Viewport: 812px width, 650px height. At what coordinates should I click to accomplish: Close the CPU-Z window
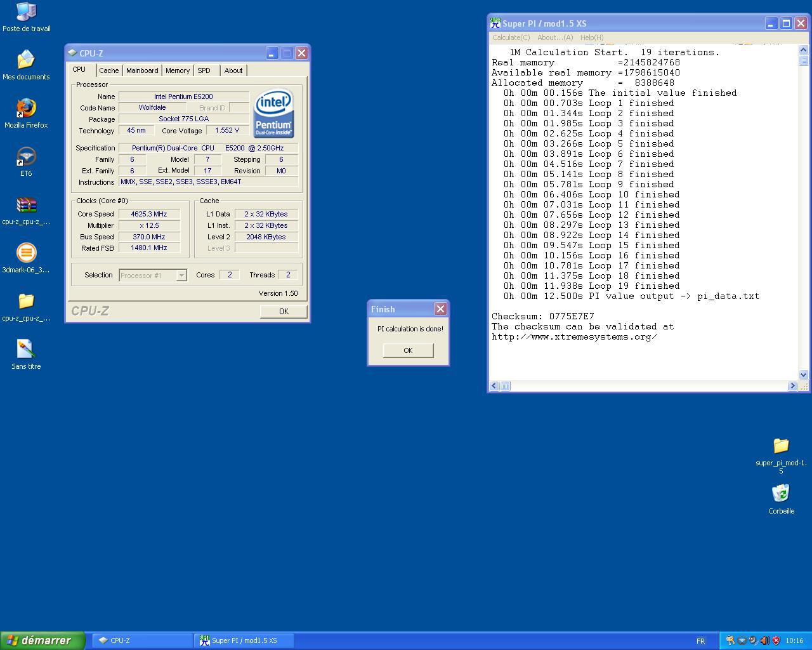[x=302, y=53]
